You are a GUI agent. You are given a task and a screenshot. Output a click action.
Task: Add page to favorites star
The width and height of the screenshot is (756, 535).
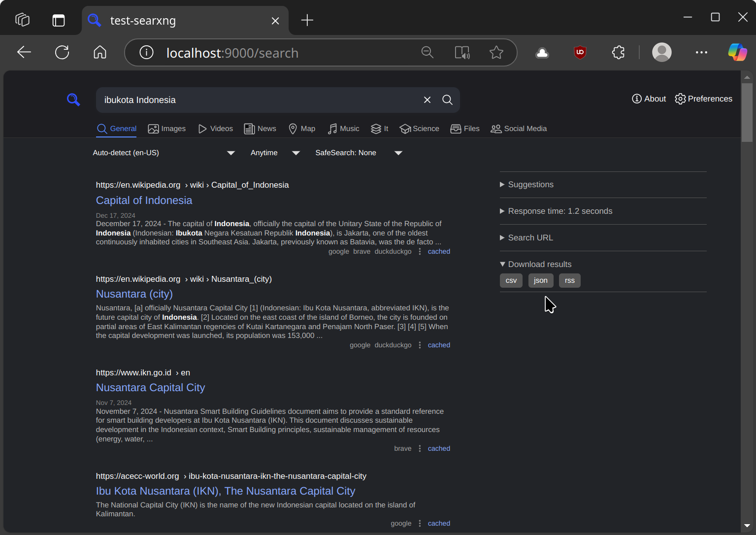(x=496, y=52)
